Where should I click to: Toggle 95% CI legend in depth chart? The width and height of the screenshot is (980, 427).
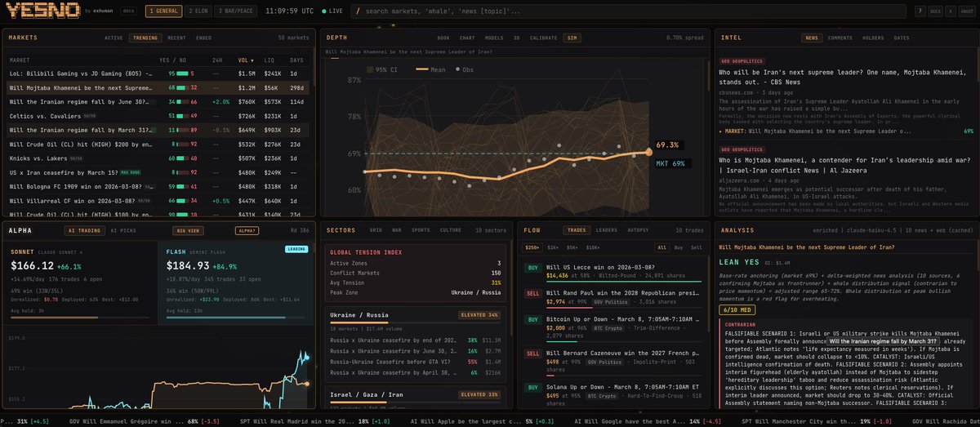[x=382, y=69]
